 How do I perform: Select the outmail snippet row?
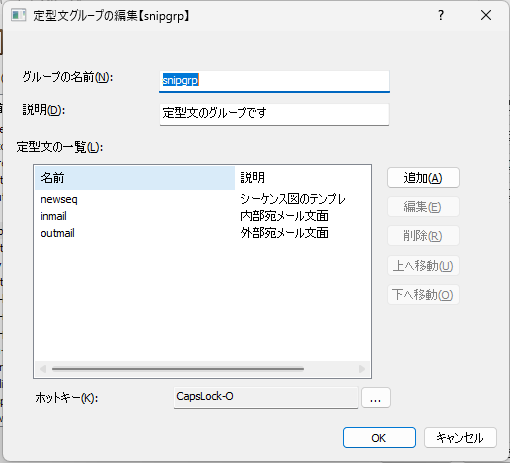(202, 233)
